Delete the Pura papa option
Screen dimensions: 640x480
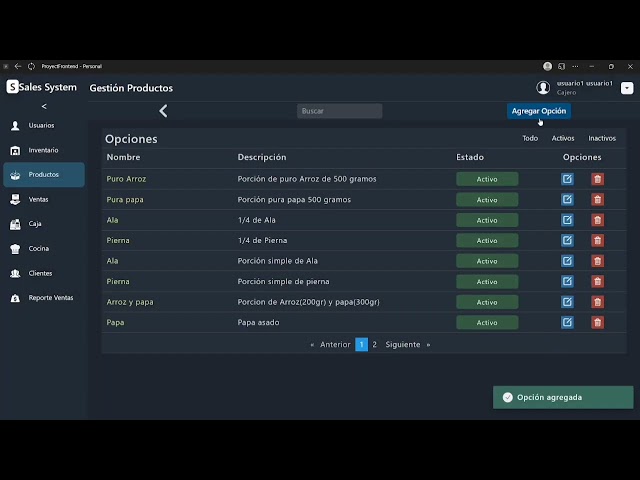pos(597,199)
